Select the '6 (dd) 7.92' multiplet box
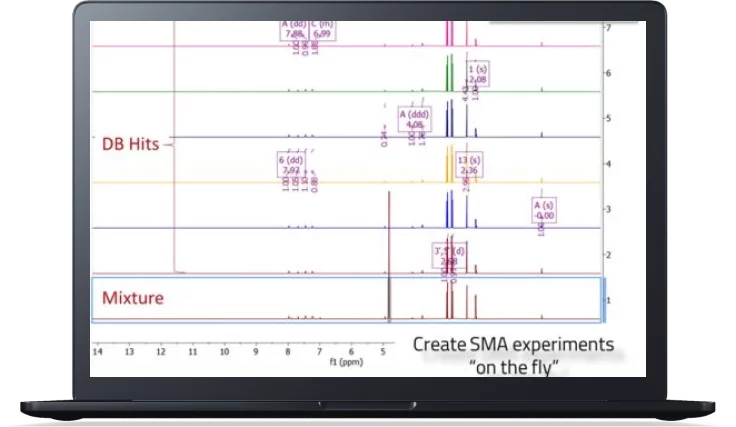 click(x=291, y=165)
